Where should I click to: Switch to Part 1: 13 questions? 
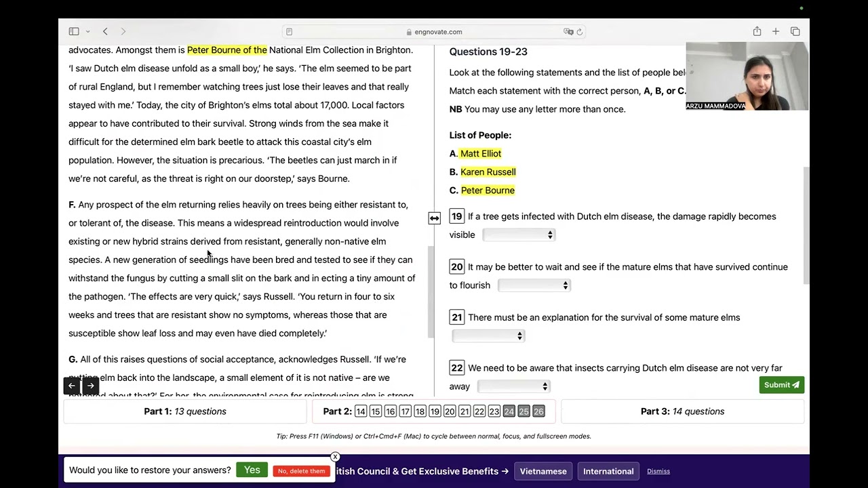pos(185,411)
